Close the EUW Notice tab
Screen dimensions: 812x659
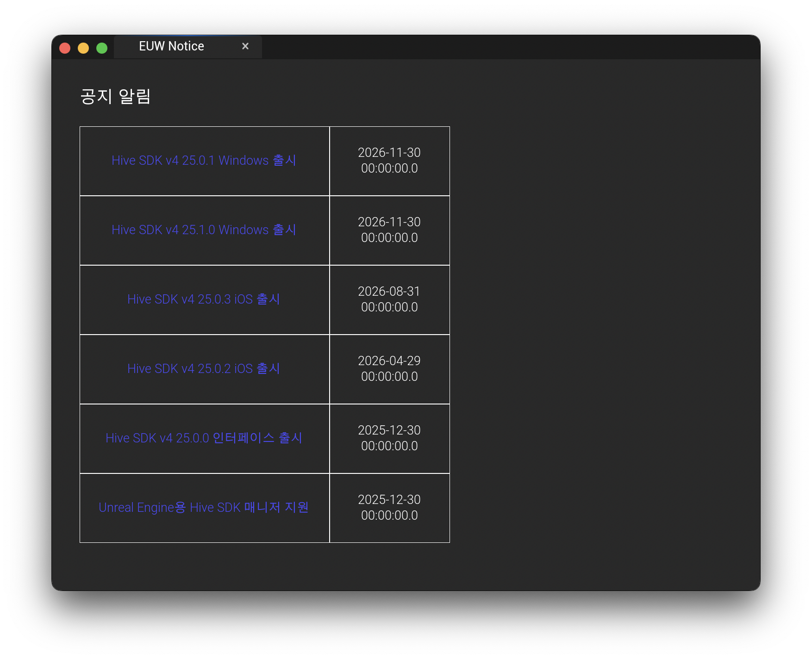(x=245, y=46)
